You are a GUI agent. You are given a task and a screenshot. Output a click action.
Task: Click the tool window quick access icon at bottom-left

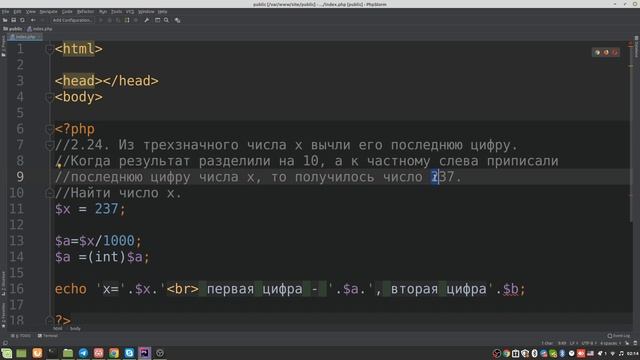point(5,343)
